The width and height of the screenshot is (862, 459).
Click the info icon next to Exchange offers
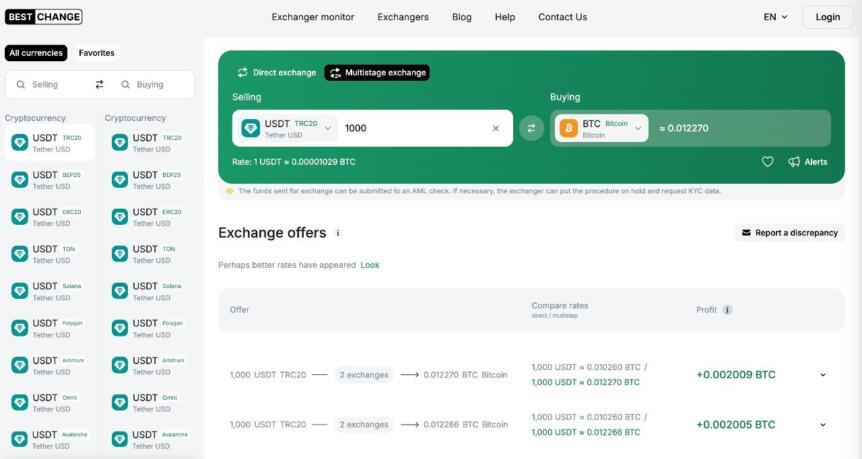[338, 233]
